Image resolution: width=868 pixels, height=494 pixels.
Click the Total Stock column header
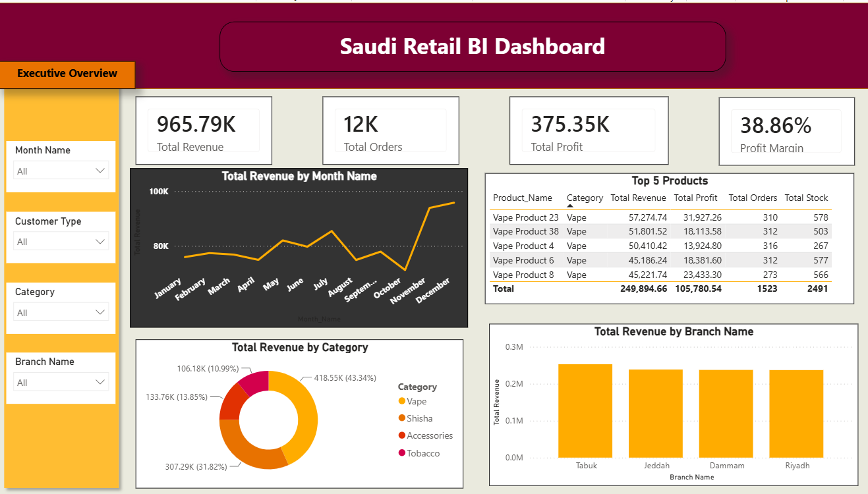pos(806,198)
